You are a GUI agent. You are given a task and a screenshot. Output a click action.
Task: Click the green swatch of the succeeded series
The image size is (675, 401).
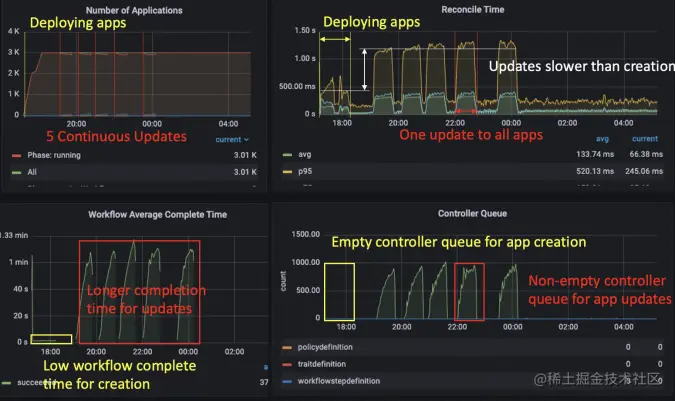click(x=6, y=382)
